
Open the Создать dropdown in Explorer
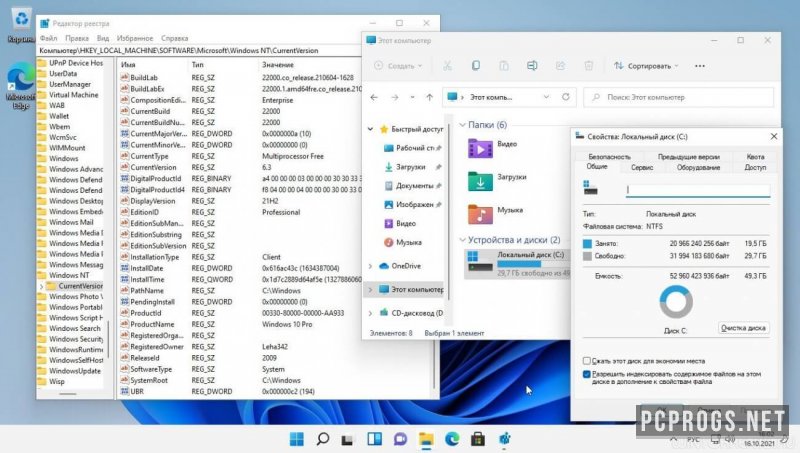pos(398,66)
